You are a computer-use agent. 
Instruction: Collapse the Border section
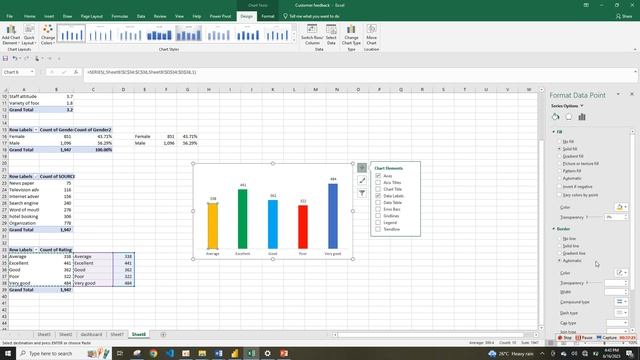click(554, 229)
